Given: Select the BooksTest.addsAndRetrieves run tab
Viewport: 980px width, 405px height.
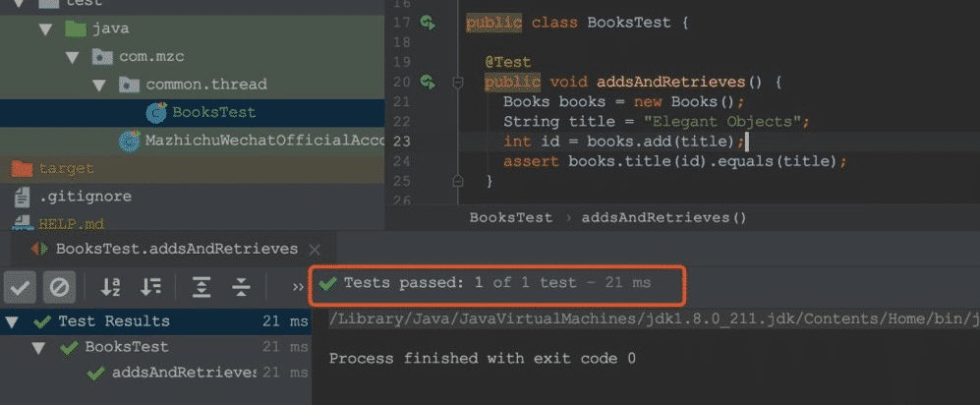Looking at the screenshot, I should point(176,249).
